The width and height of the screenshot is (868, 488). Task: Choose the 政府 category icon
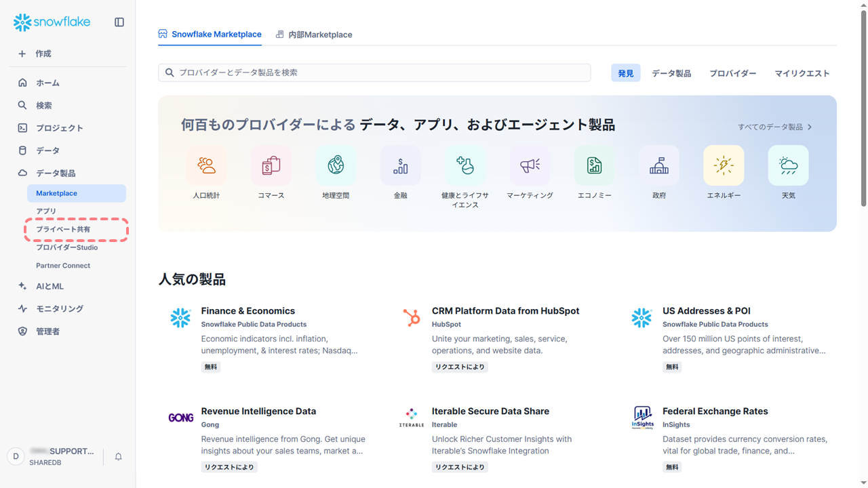[659, 165]
